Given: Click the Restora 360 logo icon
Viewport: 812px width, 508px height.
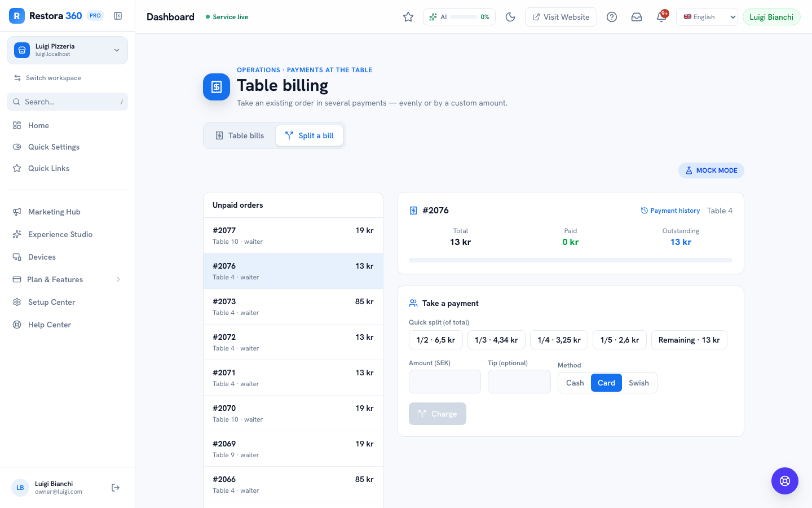Looking at the screenshot, I should coord(17,16).
